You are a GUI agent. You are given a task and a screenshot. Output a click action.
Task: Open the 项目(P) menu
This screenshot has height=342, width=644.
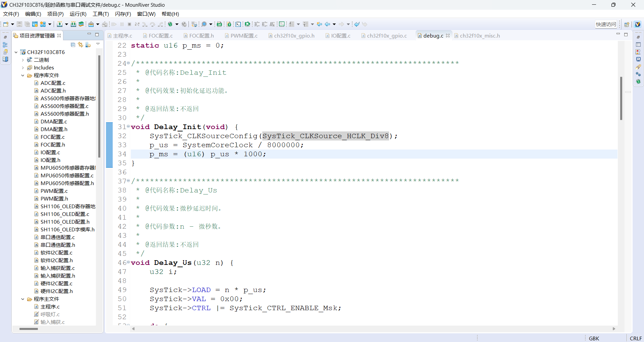click(x=55, y=14)
